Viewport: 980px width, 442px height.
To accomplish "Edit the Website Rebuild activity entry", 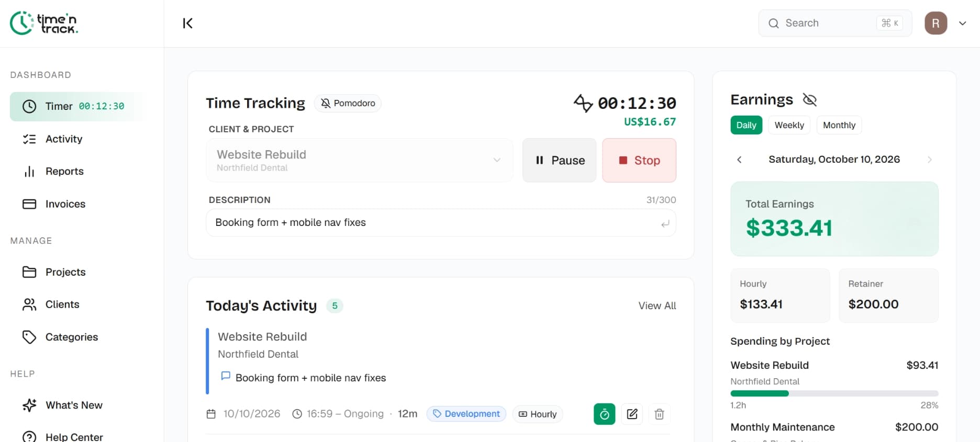I will (x=632, y=414).
